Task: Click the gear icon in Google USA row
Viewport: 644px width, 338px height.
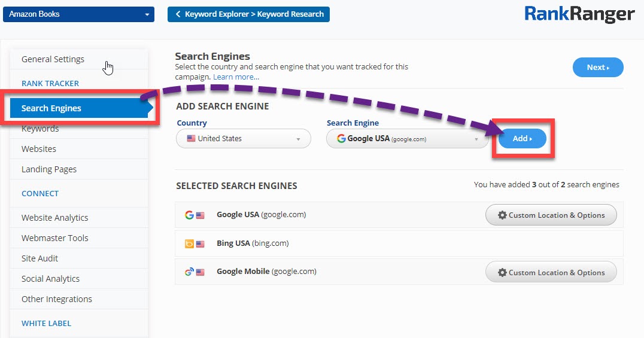Action: [x=502, y=215]
